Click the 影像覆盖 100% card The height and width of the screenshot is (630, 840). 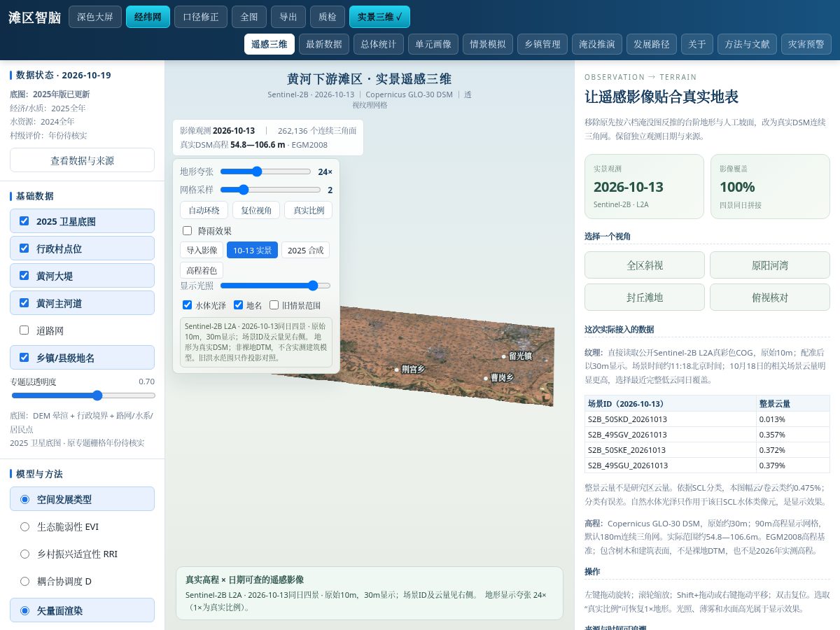770,186
